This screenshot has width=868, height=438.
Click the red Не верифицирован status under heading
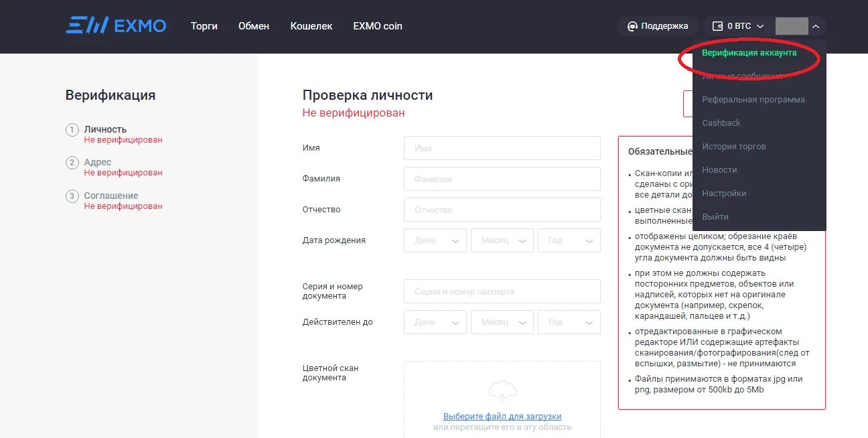pyautogui.click(x=354, y=113)
